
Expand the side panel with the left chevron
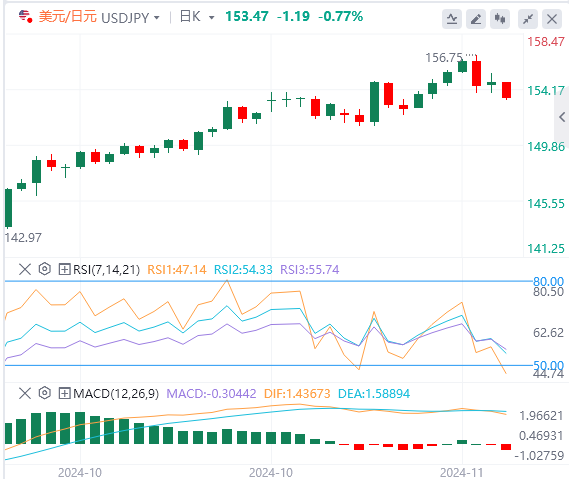click(562, 117)
